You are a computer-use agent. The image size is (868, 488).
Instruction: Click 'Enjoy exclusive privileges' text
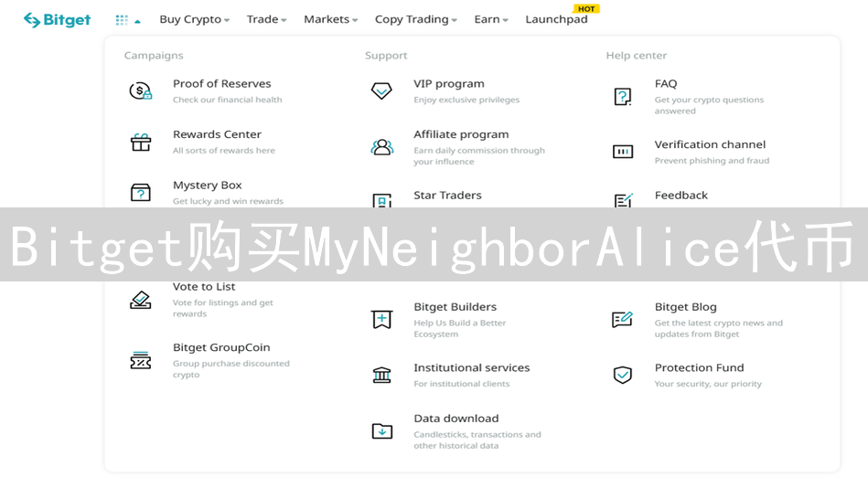(466, 100)
